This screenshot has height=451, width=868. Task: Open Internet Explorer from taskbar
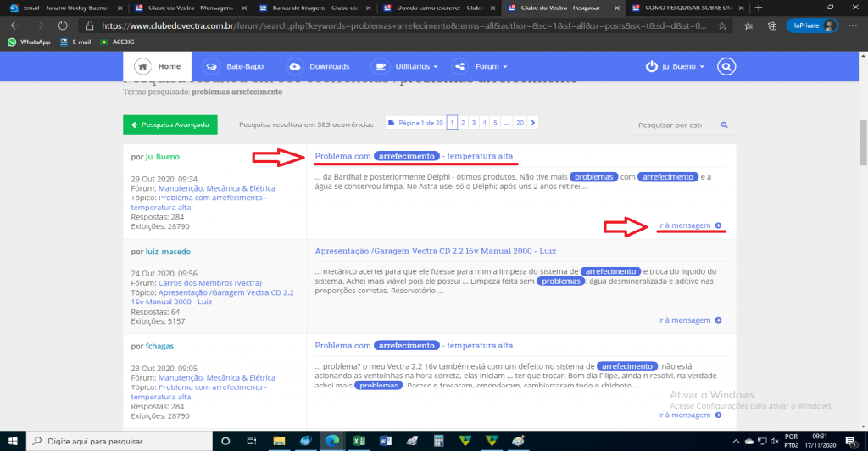[x=305, y=441]
